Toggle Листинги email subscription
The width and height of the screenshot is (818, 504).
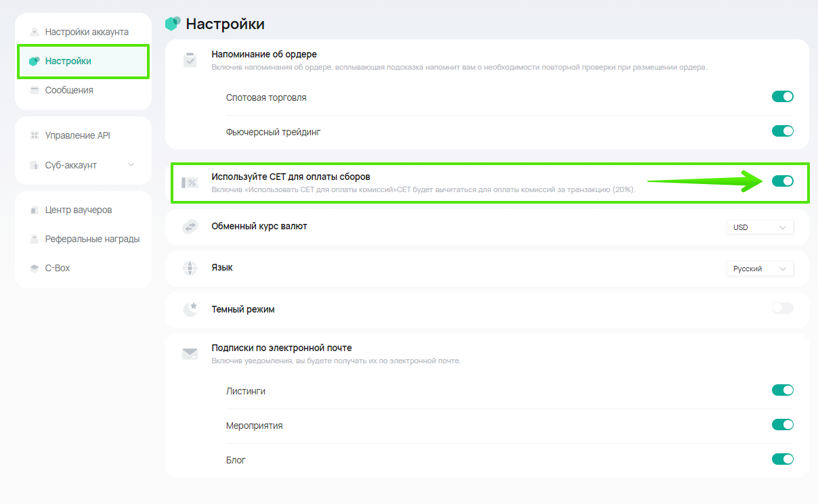(x=783, y=390)
